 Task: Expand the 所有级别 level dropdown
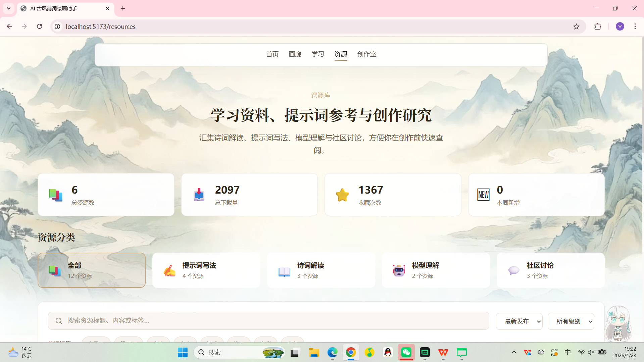point(571,321)
